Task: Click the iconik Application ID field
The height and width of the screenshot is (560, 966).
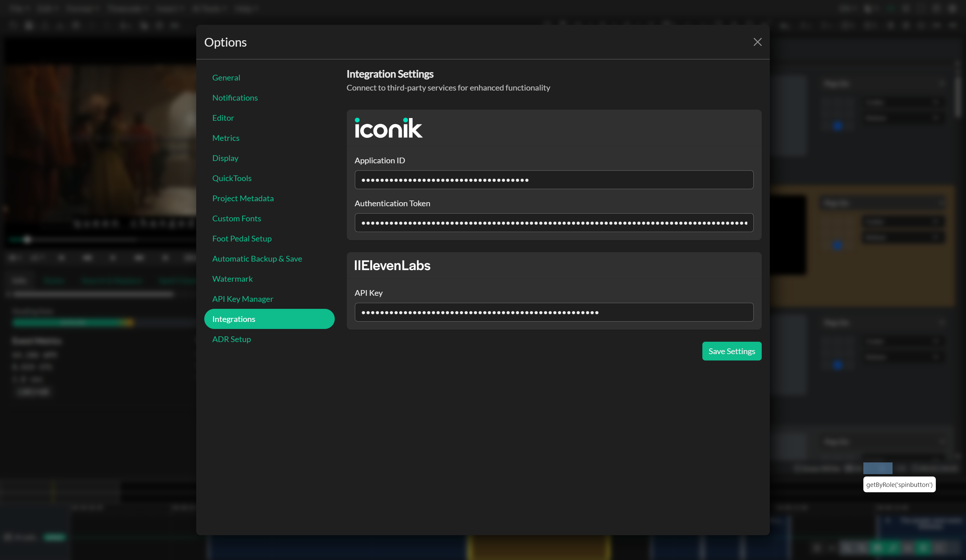Action: 553,180
